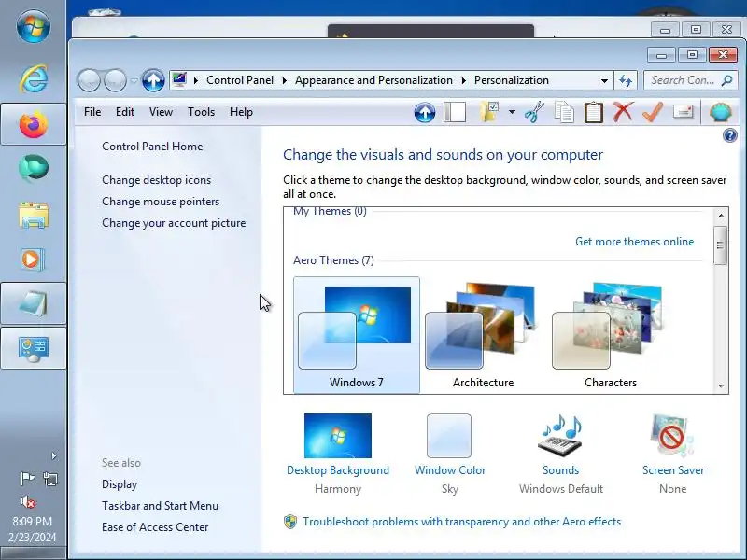Open the folder options toolbar icon

click(x=489, y=112)
